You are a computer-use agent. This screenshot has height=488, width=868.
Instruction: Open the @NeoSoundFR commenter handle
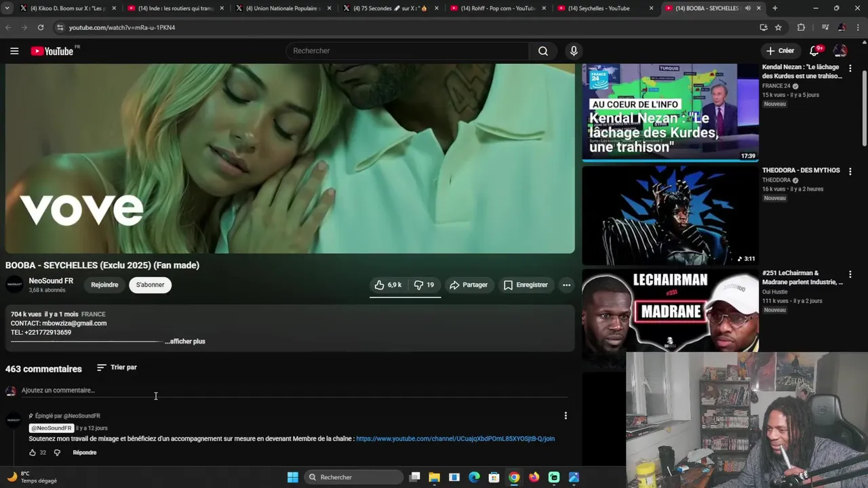(52, 428)
